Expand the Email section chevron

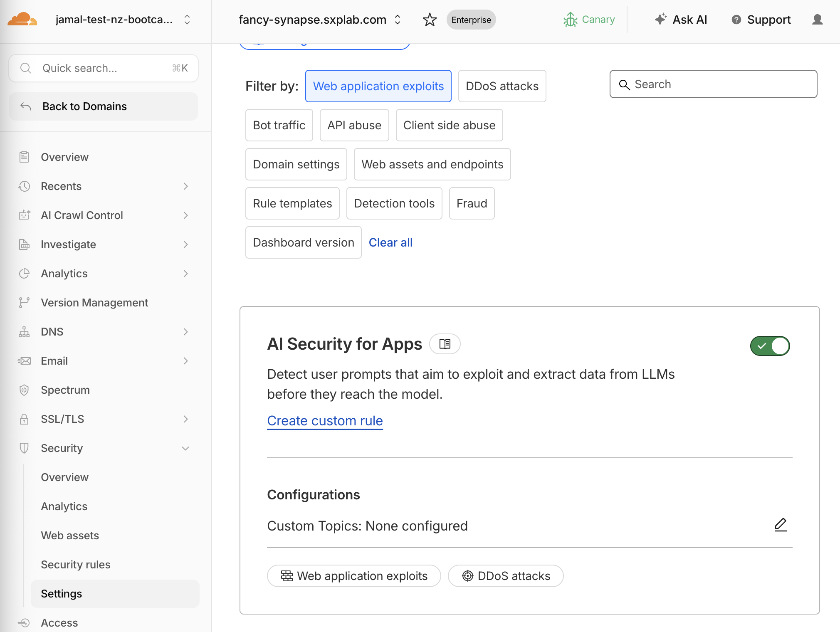(x=185, y=361)
